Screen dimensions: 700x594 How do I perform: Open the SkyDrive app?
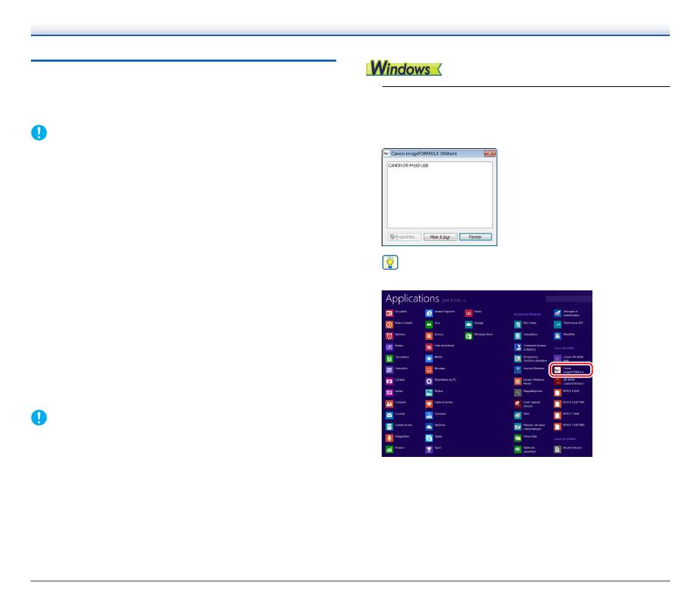tap(435, 427)
